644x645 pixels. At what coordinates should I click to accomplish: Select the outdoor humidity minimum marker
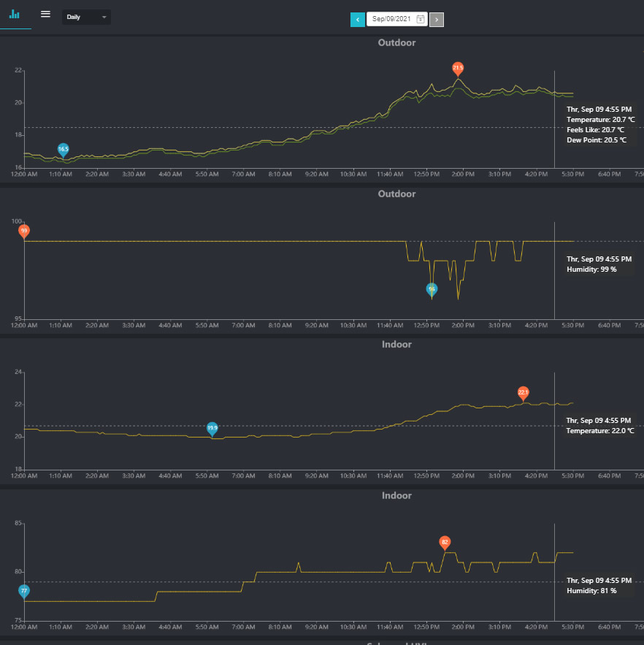(432, 289)
